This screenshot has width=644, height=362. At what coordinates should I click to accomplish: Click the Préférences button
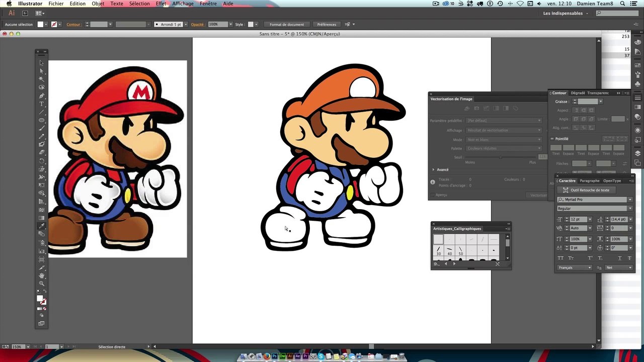tap(327, 24)
